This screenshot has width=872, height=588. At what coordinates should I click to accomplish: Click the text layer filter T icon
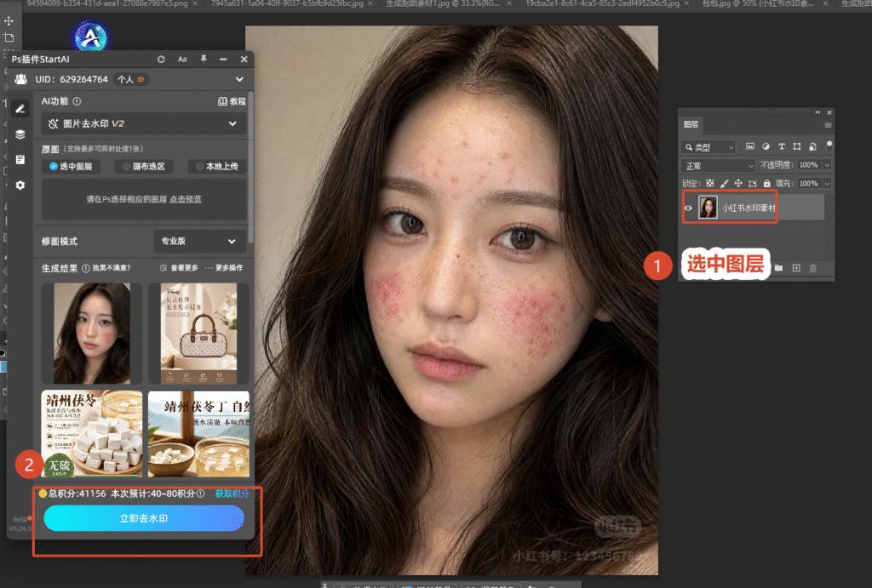click(x=782, y=146)
